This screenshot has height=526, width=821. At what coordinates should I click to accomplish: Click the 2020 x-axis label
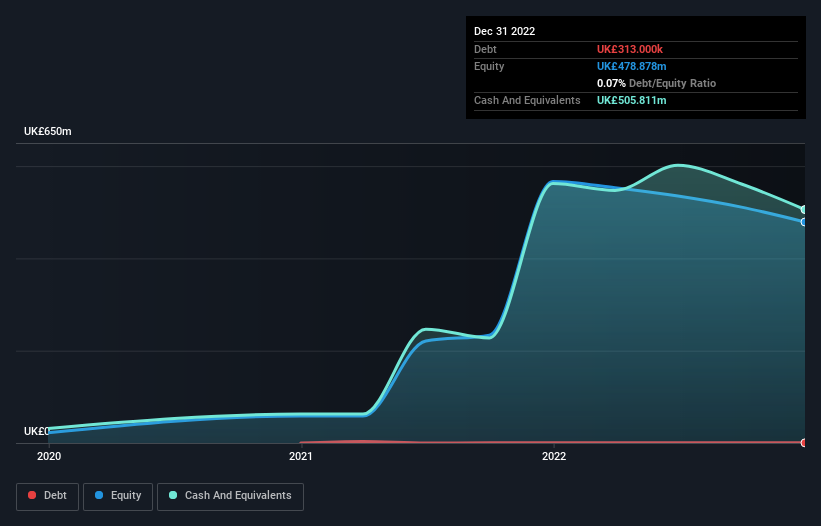point(49,456)
